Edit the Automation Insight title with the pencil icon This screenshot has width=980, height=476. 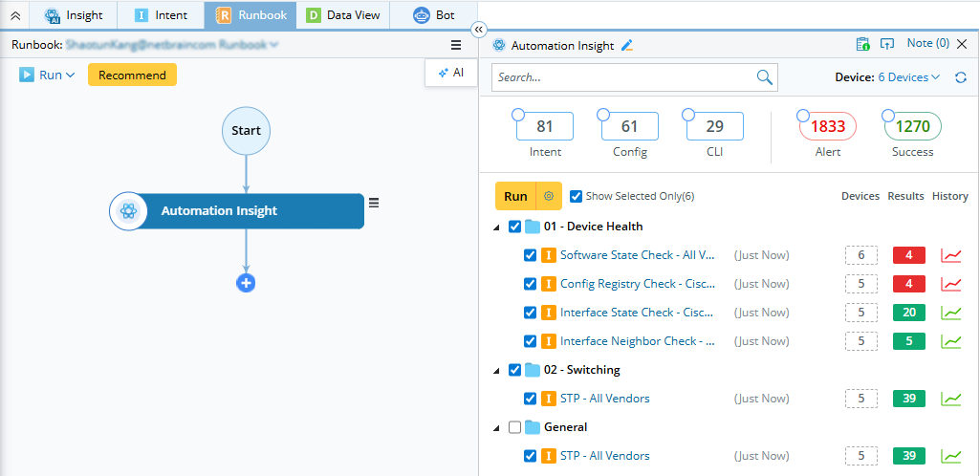pos(627,45)
